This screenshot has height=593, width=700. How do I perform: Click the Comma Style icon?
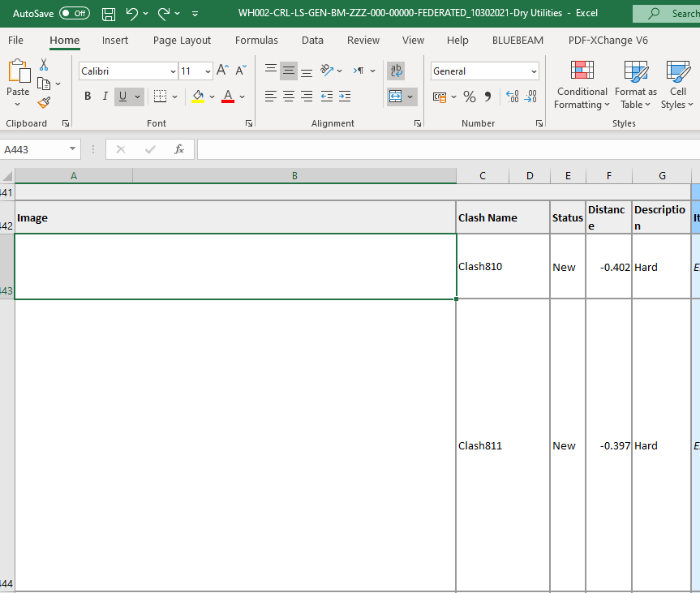[x=487, y=97]
